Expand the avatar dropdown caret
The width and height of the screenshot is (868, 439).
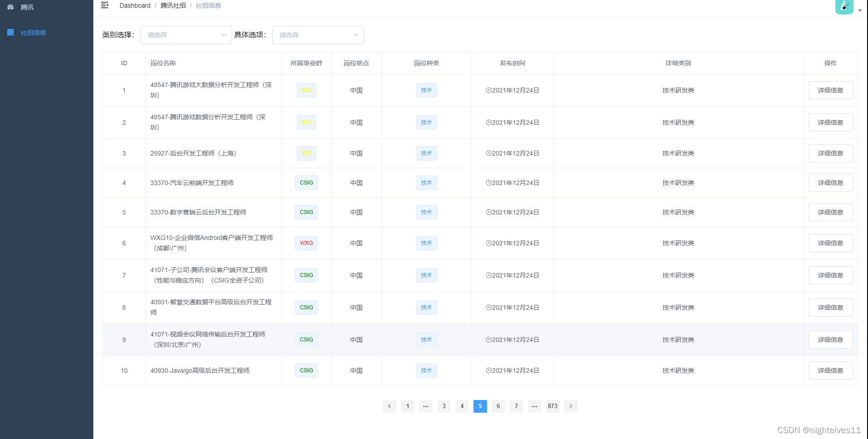[x=860, y=10]
